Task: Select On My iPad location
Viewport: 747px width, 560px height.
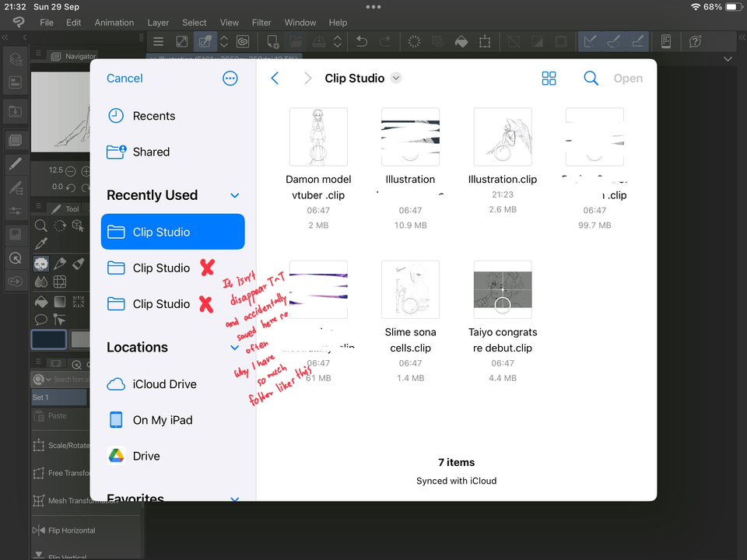Action: click(162, 420)
